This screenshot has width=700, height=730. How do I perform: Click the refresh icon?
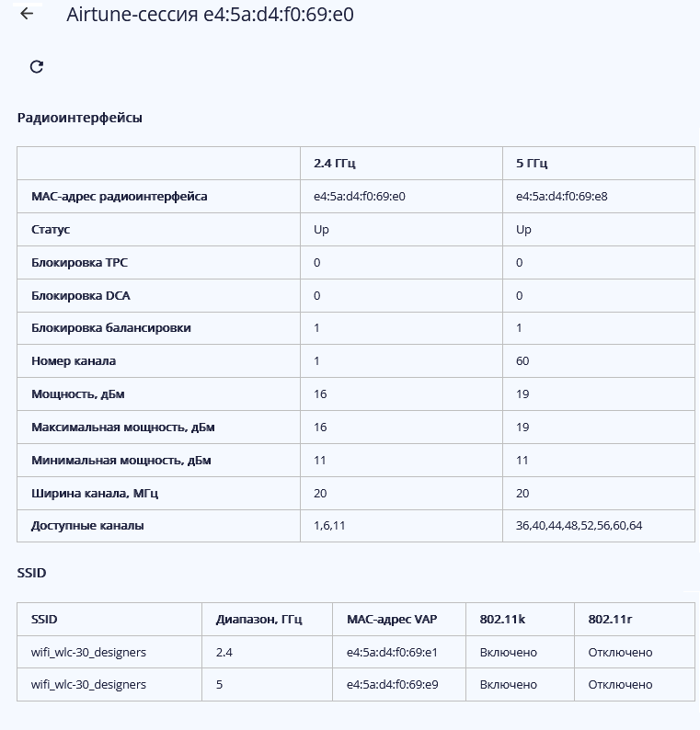(37, 66)
